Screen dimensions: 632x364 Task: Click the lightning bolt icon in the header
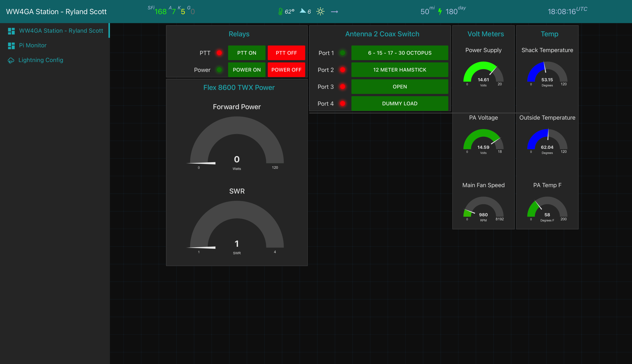pos(440,12)
